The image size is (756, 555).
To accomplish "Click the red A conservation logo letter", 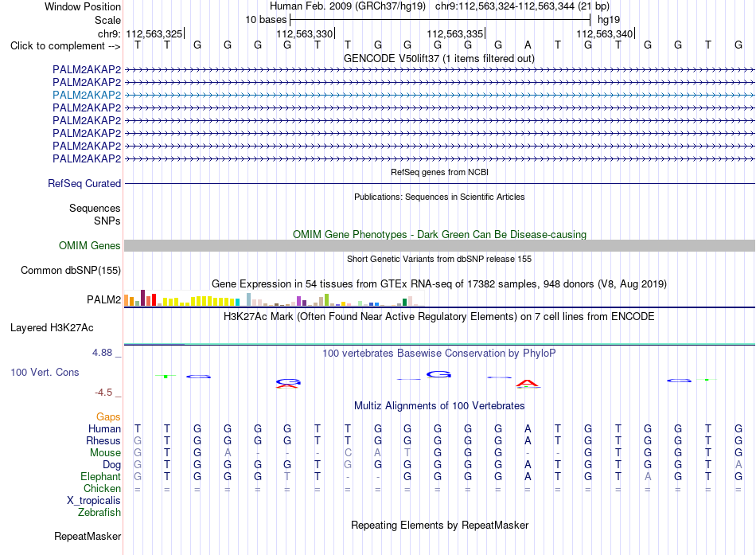I will click(528, 384).
